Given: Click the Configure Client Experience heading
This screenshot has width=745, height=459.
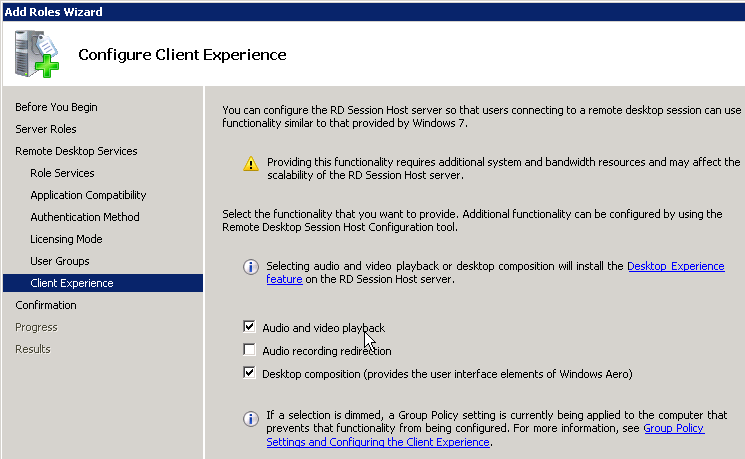Looking at the screenshot, I should (182, 55).
